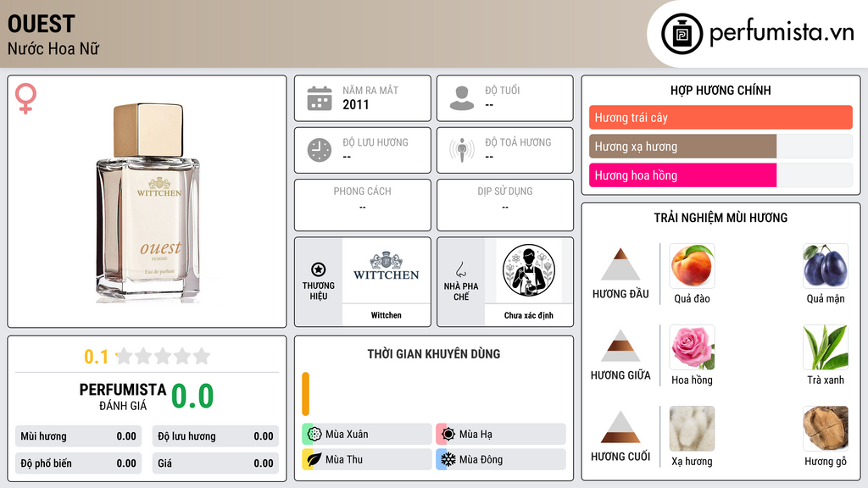
Task: Click the perfumista.vn bottle logo icon
Action: (682, 34)
